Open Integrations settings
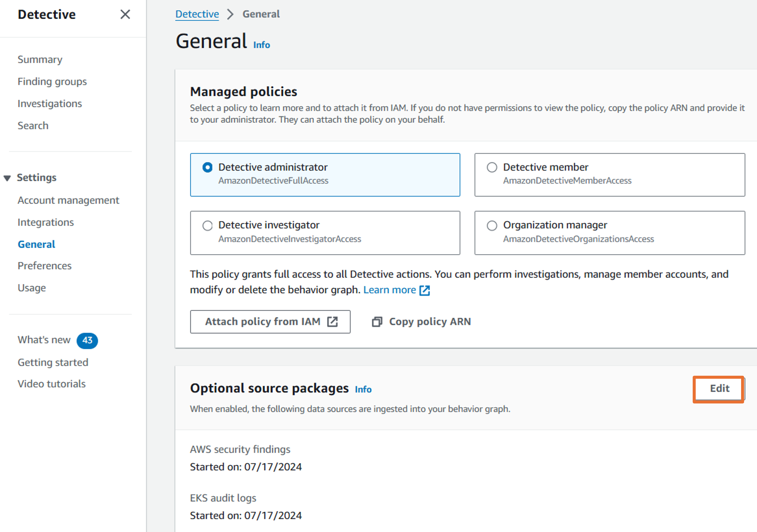757x532 pixels. click(46, 222)
